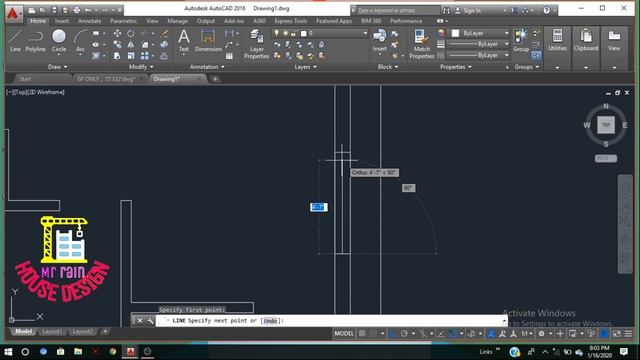Click the Help question mark icon
640x360 pixels.
pyautogui.click(x=547, y=10)
